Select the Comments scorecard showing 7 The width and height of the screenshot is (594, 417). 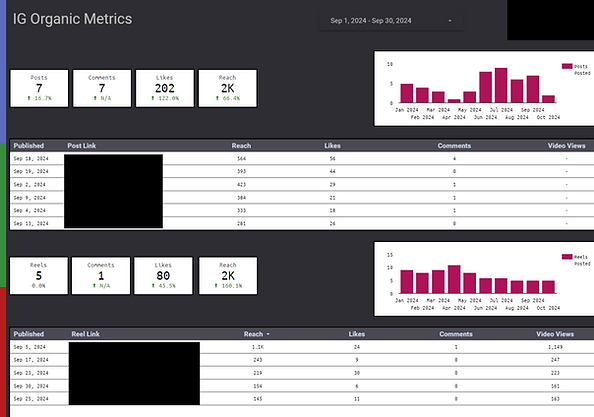tap(102, 88)
